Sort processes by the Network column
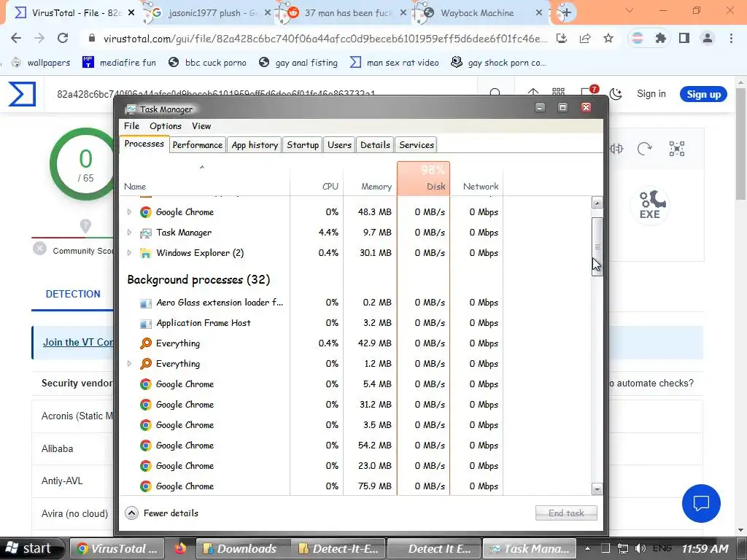 [476, 179]
